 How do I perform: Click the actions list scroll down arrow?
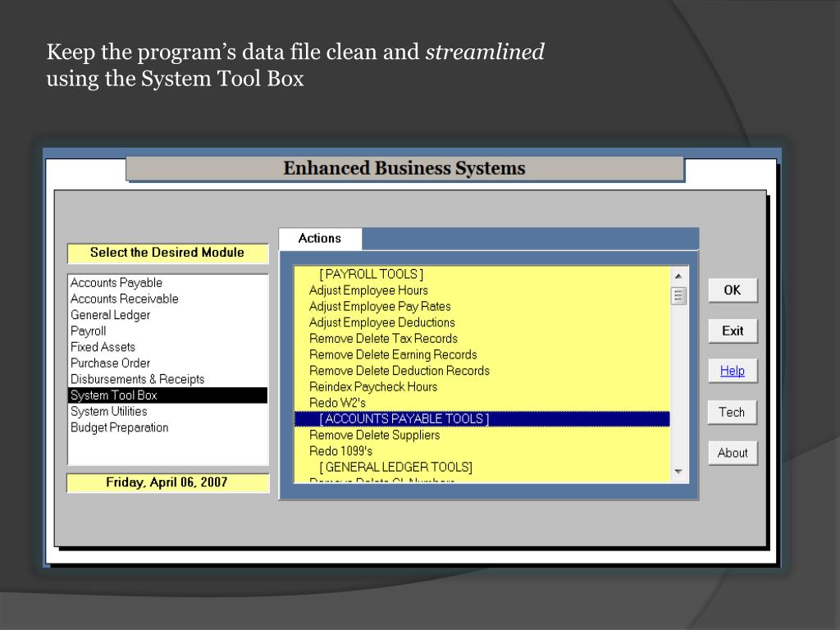[678, 472]
